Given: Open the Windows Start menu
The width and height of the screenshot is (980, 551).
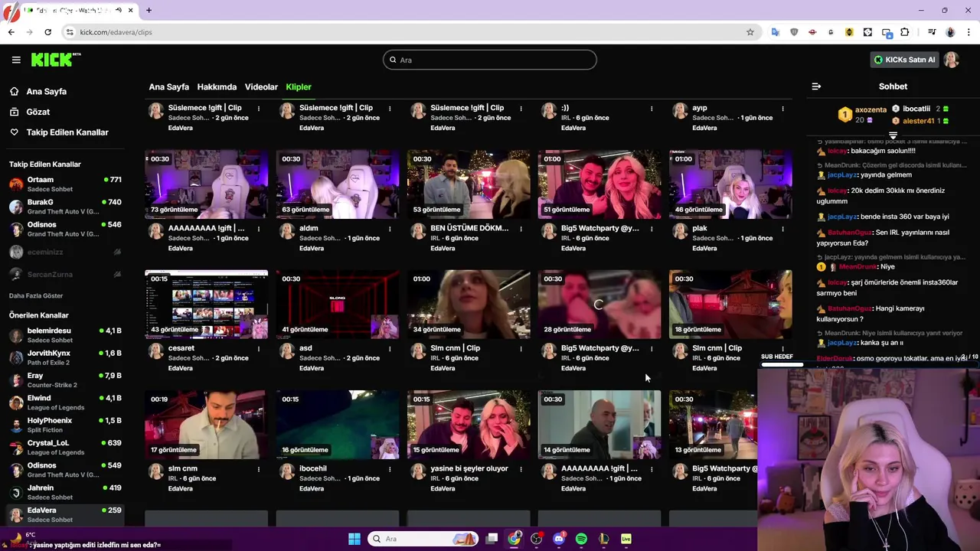Looking at the screenshot, I should pos(354,539).
